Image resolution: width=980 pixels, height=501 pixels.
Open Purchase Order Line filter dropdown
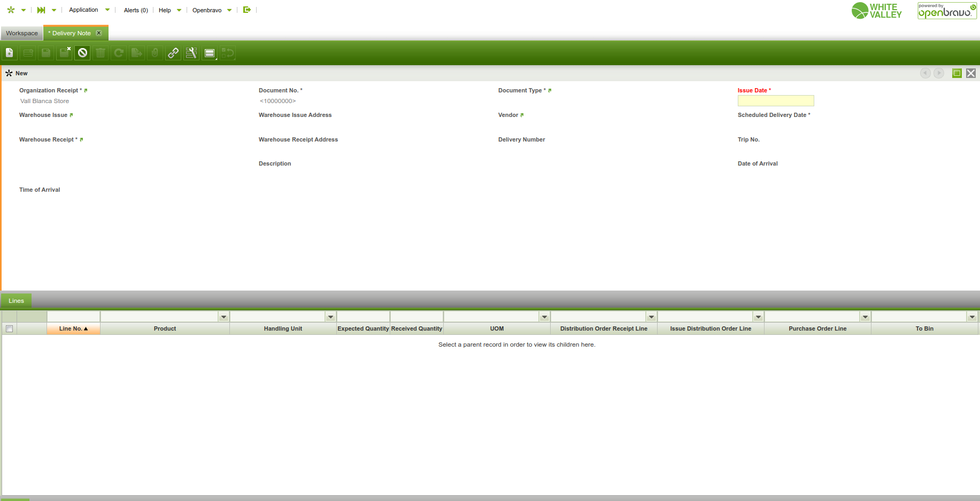pos(866,317)
